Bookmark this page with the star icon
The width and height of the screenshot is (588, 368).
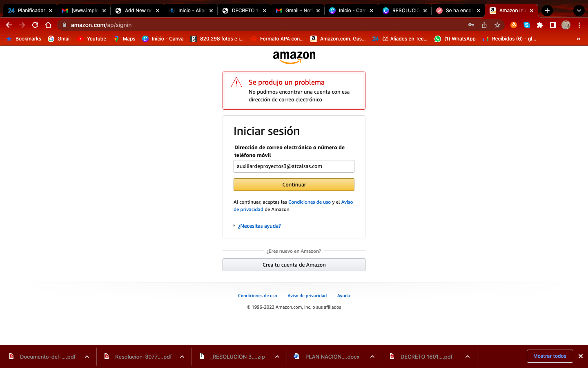click(497, 25)
